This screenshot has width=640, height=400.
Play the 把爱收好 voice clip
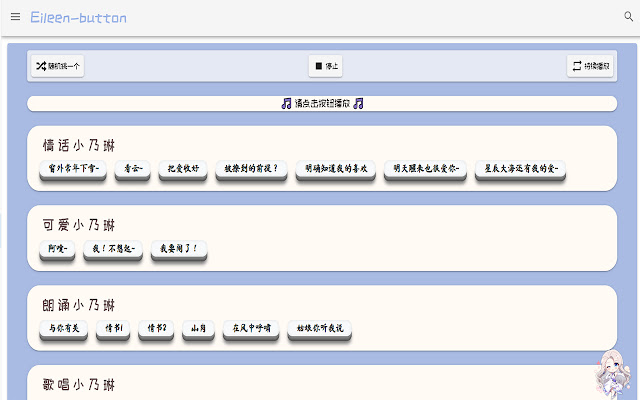(183, 168)
